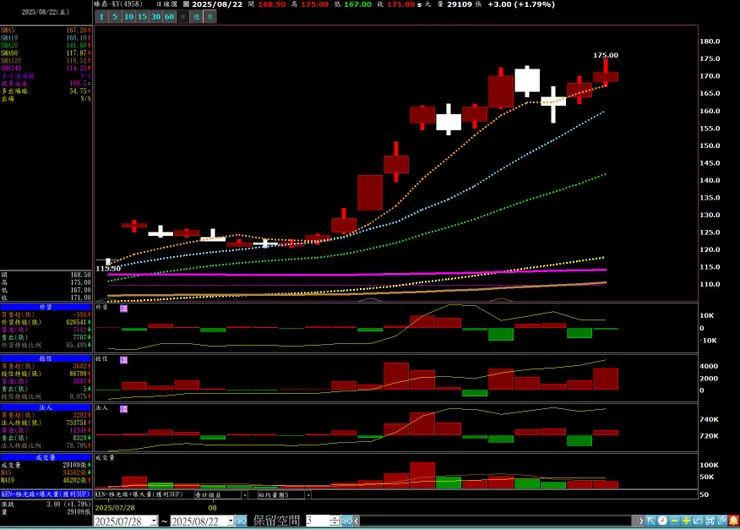Click the end date field 2025/08/22
The image size is (740, 530).
(199, 521)
